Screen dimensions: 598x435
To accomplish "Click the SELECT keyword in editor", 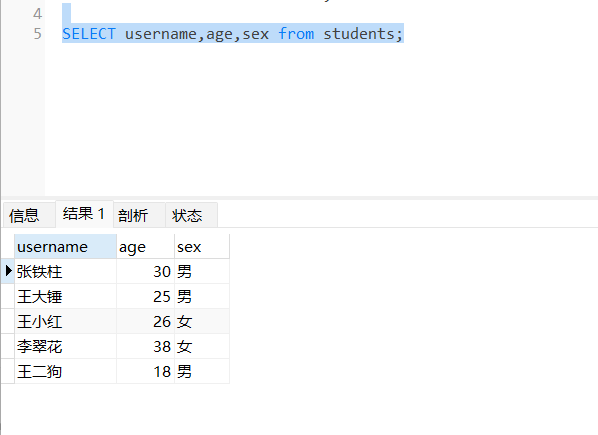I will click(x=89, y=34).
